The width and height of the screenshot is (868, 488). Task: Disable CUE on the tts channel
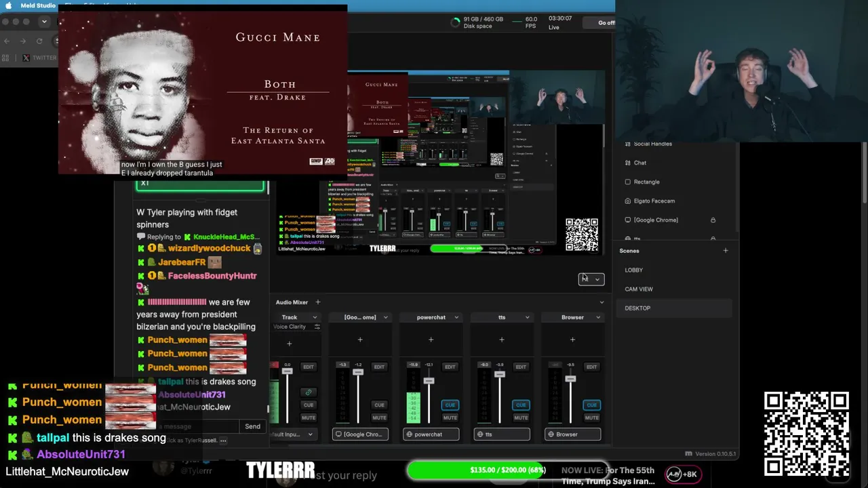(521, 405)
